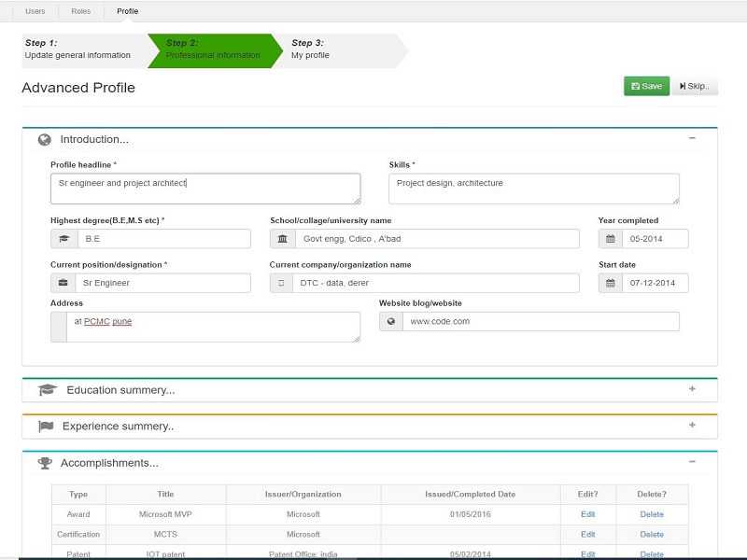Click the calendar icon for Start date
Screen dimensions: 747x560
point(611,283)
